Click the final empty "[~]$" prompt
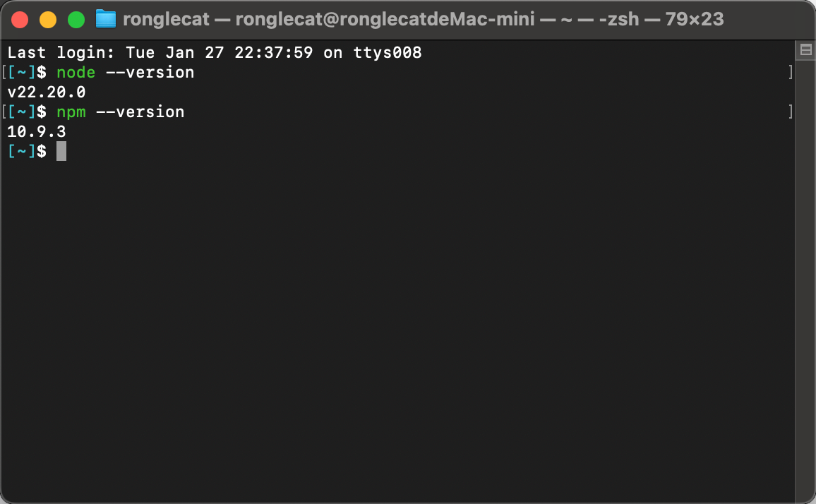Image resolution: width=816 pixels, height=504 pixels. pyautogui.click(x=27, y=151)
